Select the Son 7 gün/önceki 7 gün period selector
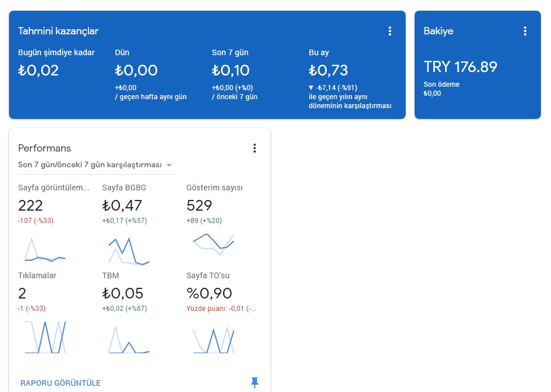The height and width of the screenshot is (392, 551). (97, 164)
